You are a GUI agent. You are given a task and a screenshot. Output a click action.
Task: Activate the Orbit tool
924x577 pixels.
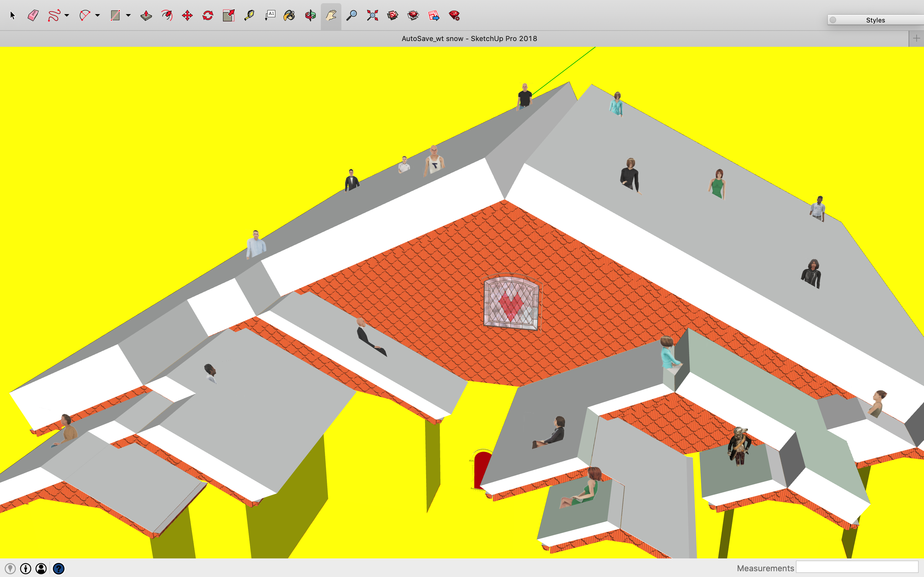point(311,15)
